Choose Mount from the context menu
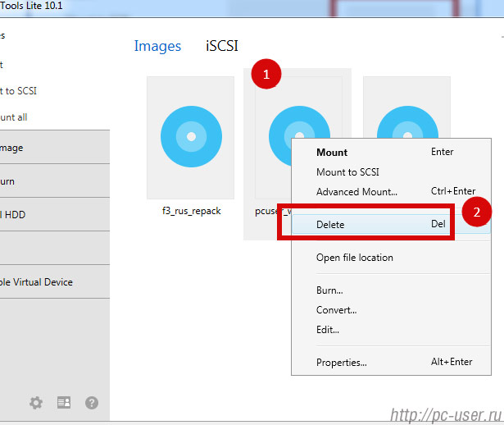The height and width of the screenshot is (425, 504). pos(332,153)
